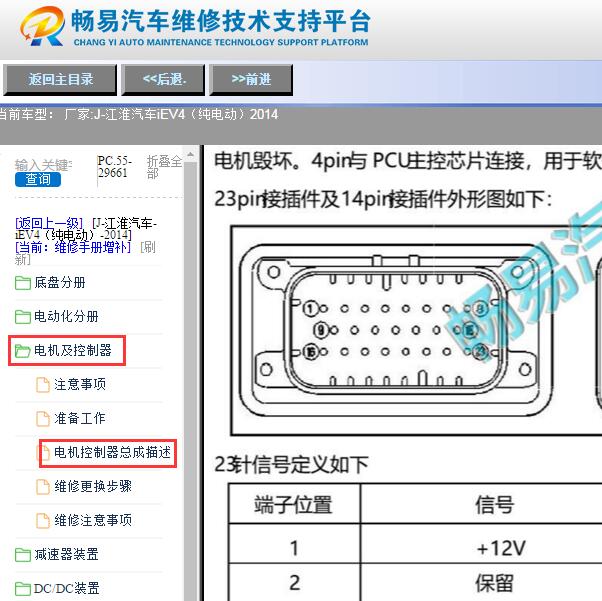Open the 维修注意事项 page
The width and height of the screenshot is (602, 601).
[x=93, y=520]
